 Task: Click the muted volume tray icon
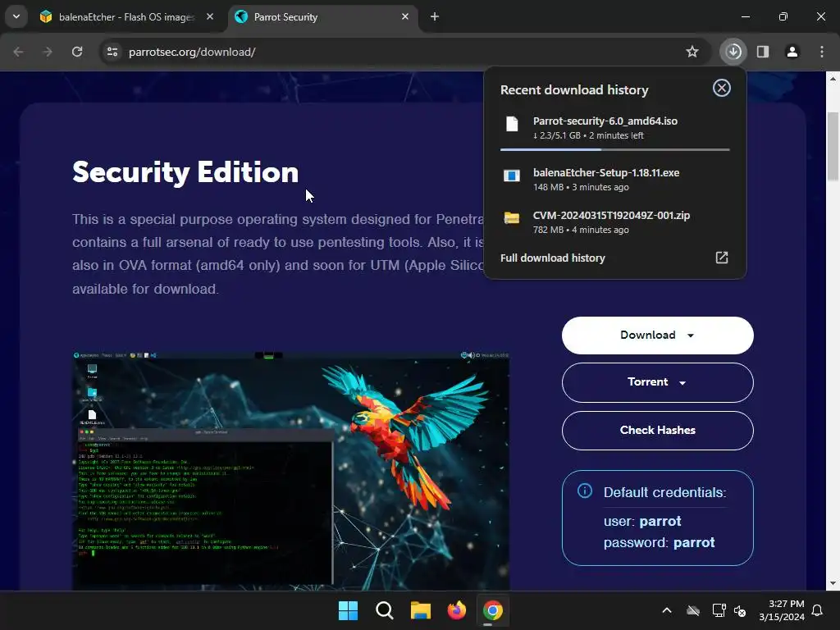pos(741,610)
